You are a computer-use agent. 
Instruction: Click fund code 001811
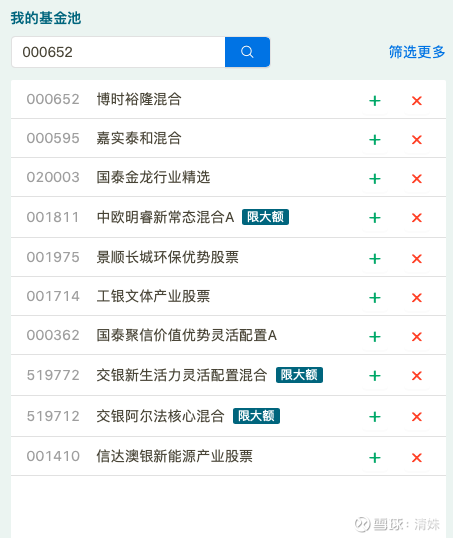53,217
